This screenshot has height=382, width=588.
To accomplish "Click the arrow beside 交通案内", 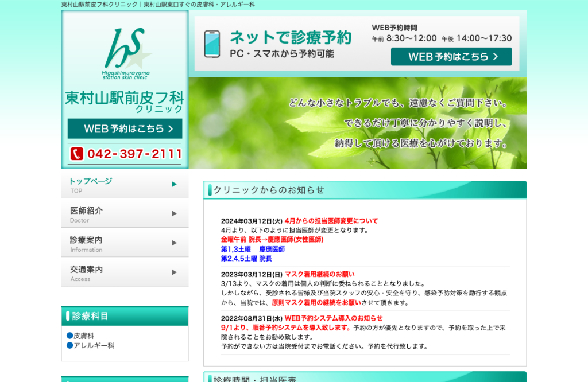I will (x=174, y=272).
